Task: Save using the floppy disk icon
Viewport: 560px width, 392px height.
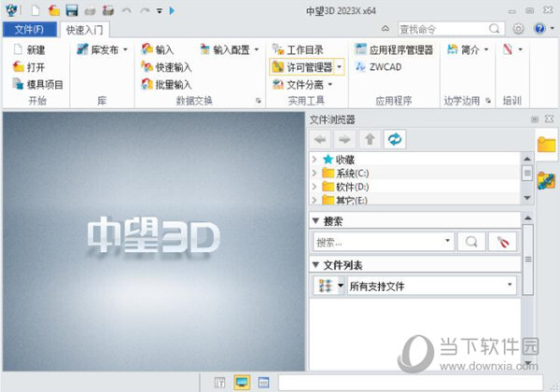Action: [72, 10]
